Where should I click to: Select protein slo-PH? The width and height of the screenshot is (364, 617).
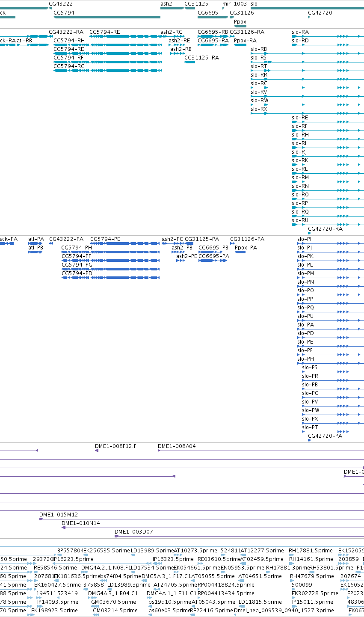[x=305, y=359]
